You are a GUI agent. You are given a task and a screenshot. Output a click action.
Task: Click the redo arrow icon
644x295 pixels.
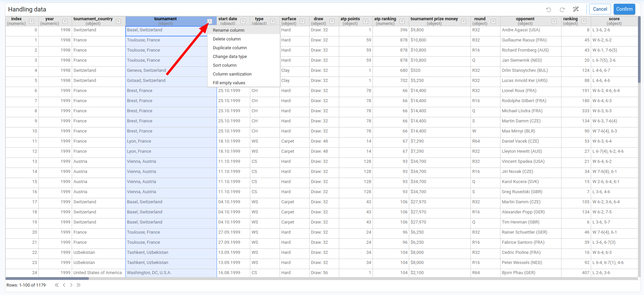[562, 9]
